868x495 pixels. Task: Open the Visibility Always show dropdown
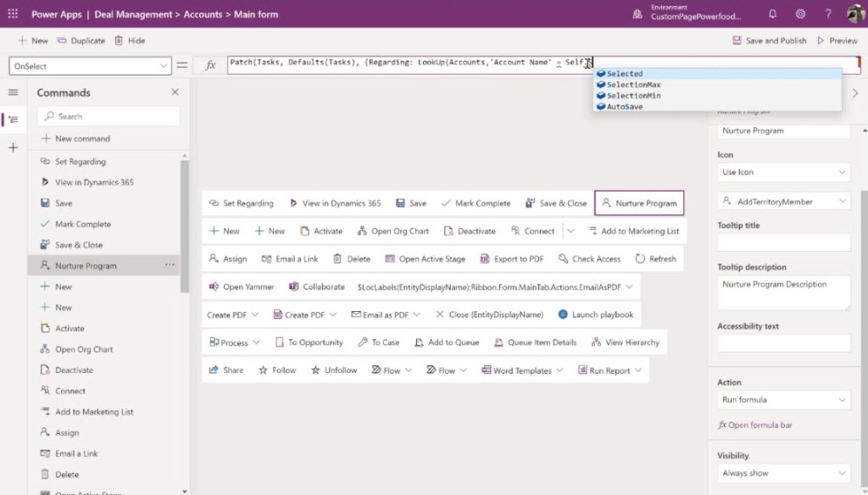tap(783, 473)
